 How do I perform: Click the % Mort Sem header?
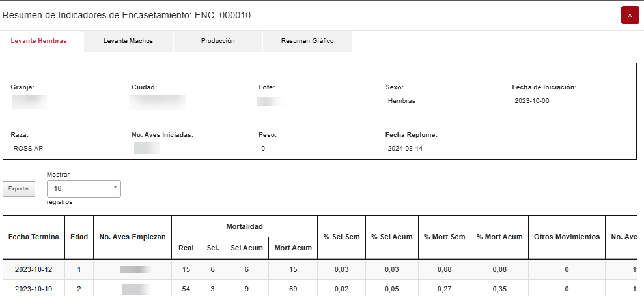click(445, 237)
